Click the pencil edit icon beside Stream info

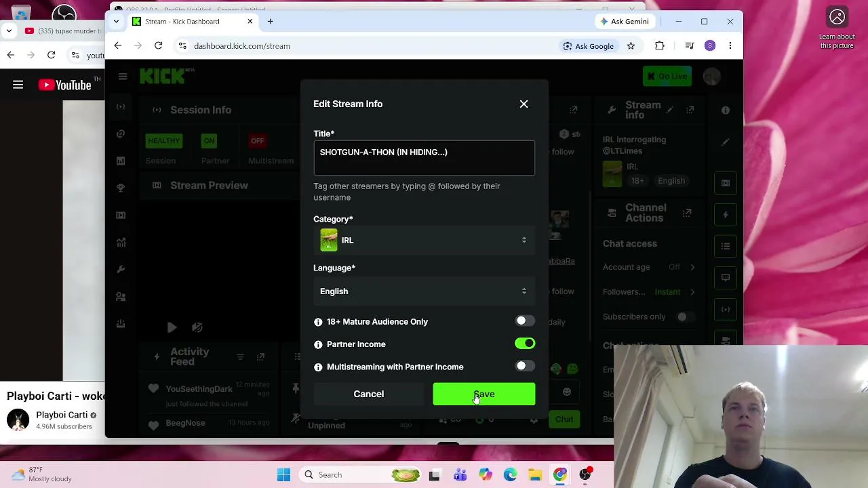coord(670,109)
